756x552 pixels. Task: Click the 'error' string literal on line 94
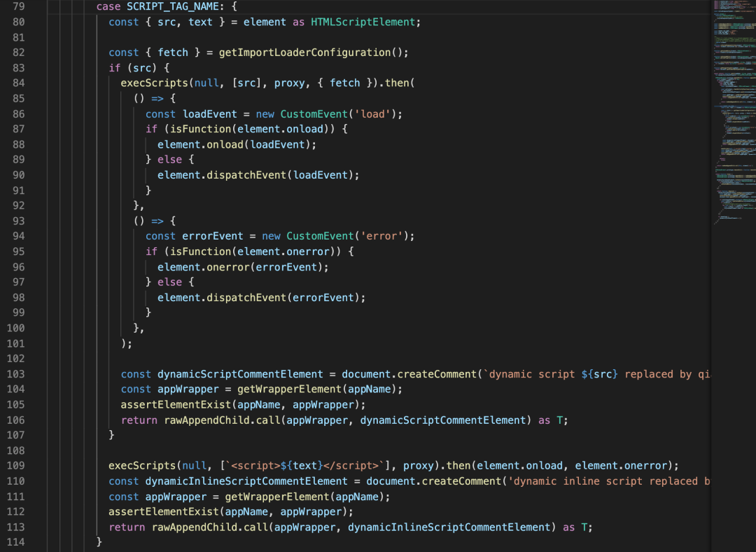click(x=383, y=235)
